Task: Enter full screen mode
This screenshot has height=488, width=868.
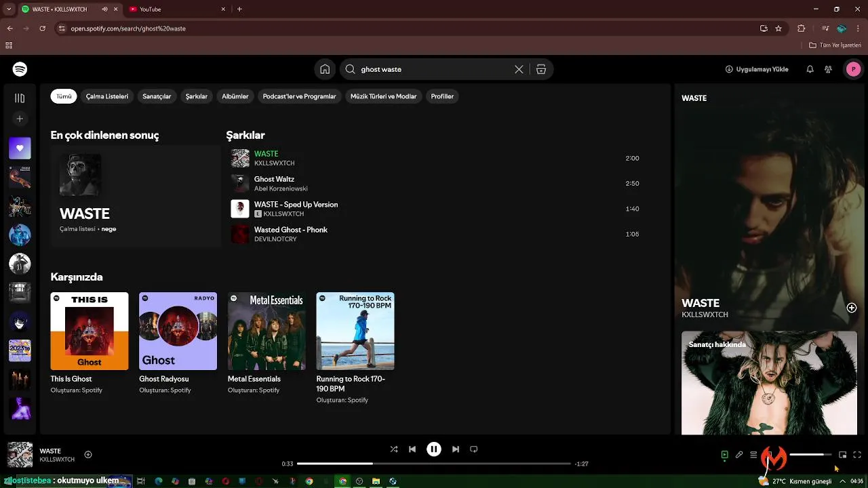Action: point(857,455)
